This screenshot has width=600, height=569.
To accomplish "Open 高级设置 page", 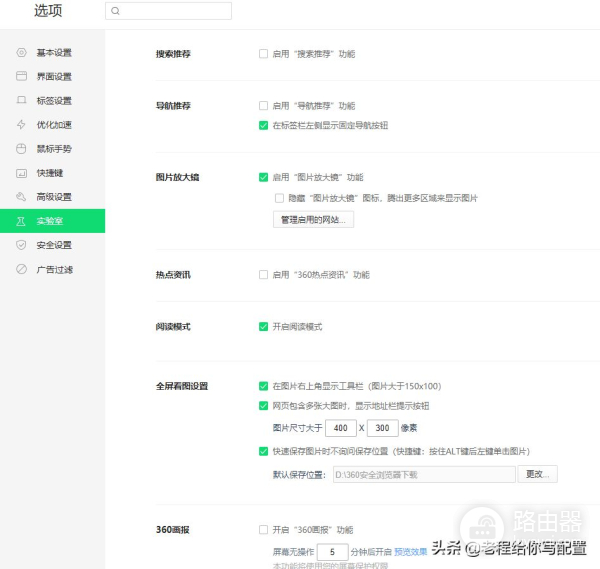I will [52, 197].
